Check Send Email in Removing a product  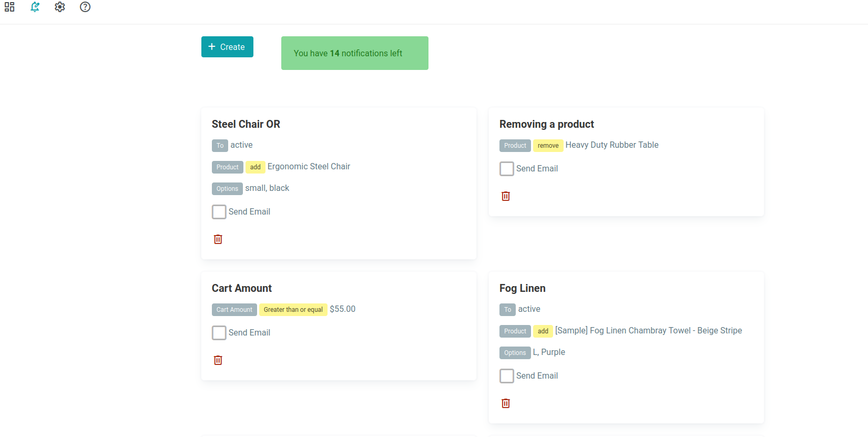pyautogui.click(x=507, y=169)
